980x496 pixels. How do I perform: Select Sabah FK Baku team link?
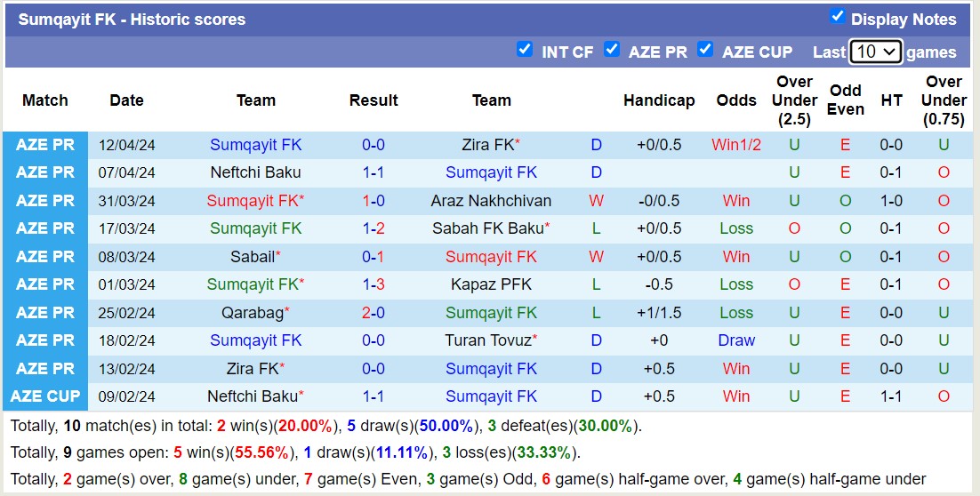(487, 228)
